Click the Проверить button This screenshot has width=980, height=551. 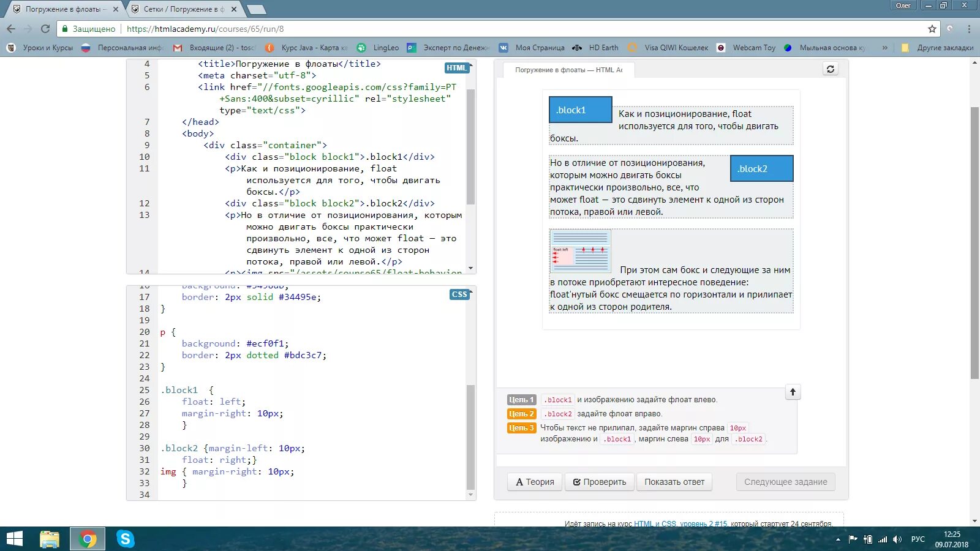pyautogui.click(x=599, y=482)
